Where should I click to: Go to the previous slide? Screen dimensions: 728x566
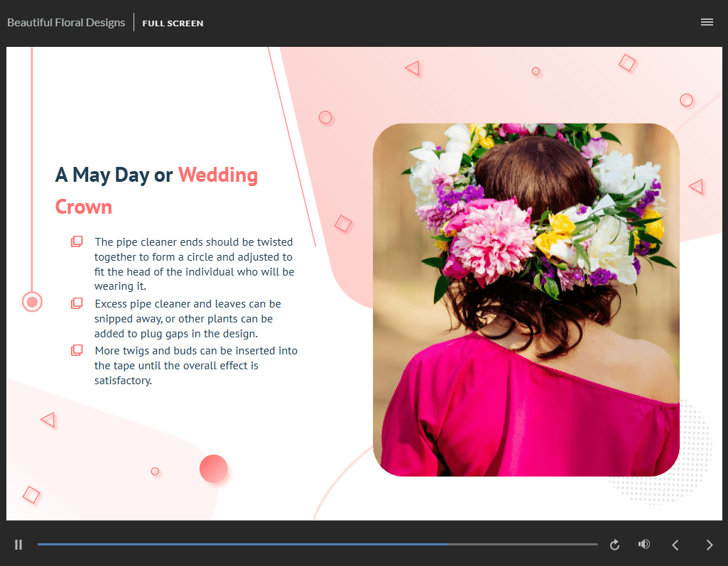675,545
